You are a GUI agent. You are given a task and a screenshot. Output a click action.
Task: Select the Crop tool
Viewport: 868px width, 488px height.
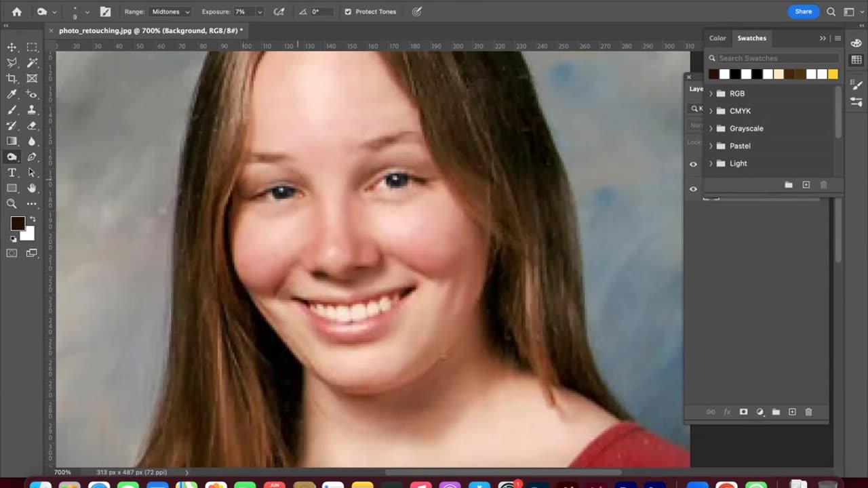[x=12, y=79]
